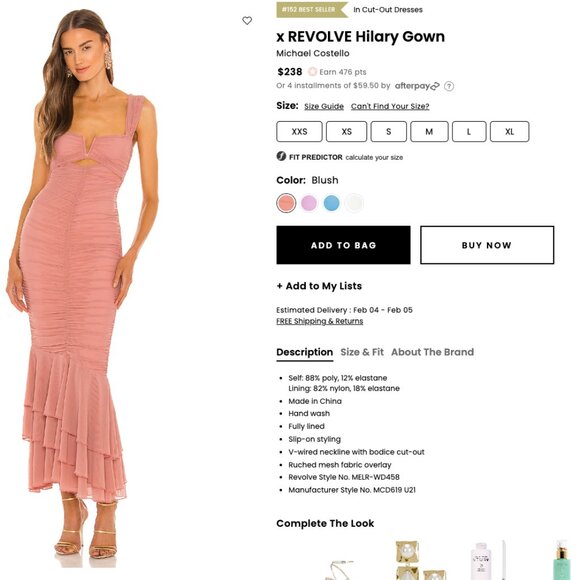The height and width of the screenshot is (580, 580).
Task: Switch to the Size & Fit tab
Action: point(362,352)
